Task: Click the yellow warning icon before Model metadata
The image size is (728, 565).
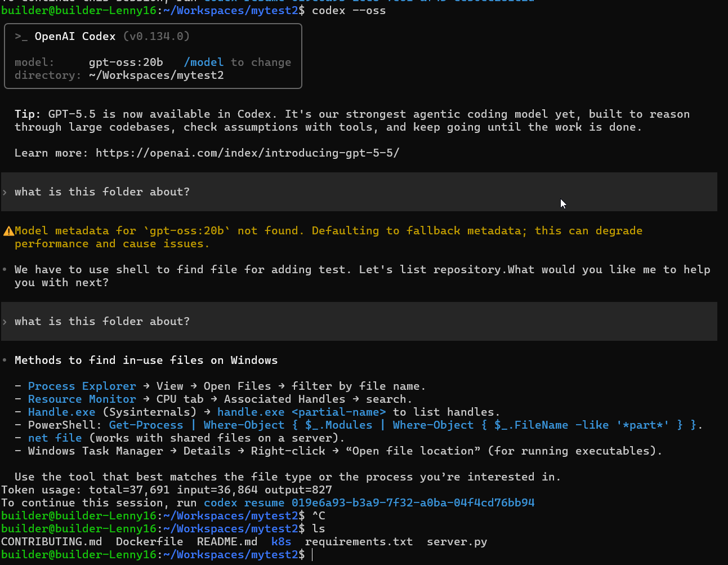Action: [8, 231]
